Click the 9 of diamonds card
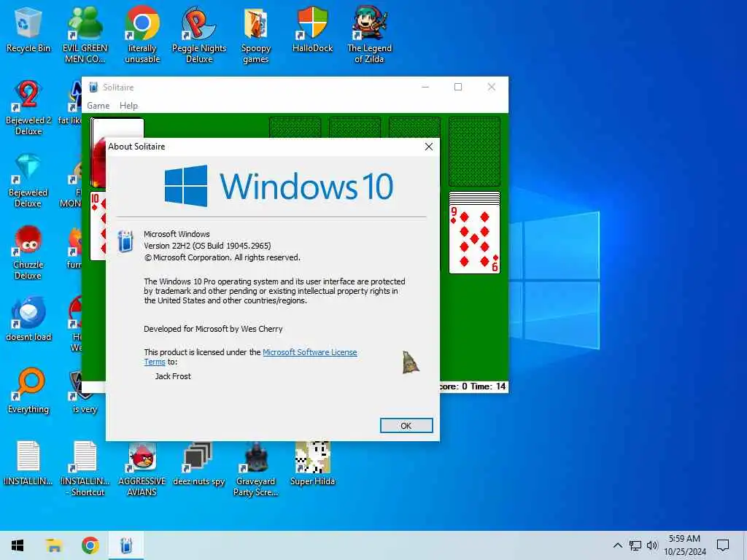This screenshot has width=747, height=560. coord(474,238)
